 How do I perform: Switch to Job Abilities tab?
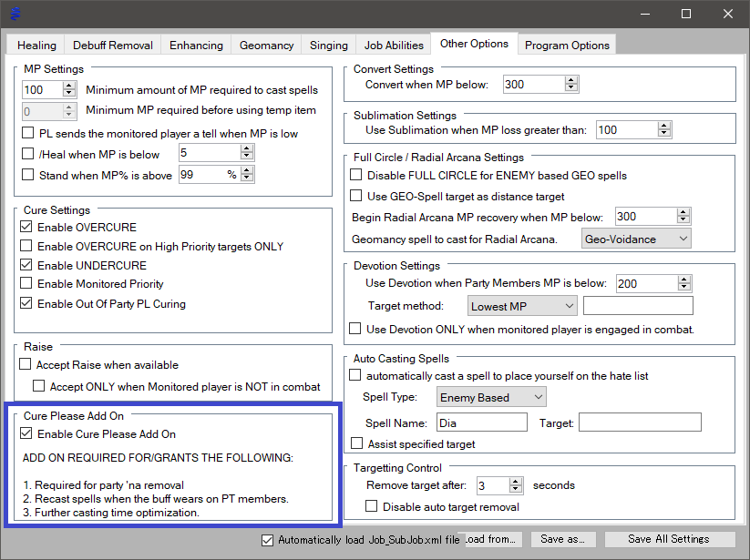coord(394,46)
